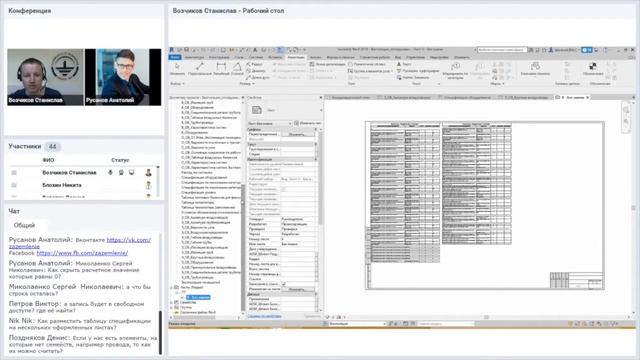The width and height of the screenshot is (640, 360).
Task: Click the Возчиков Станислав video thumbnail
Action: pos(45,77)
